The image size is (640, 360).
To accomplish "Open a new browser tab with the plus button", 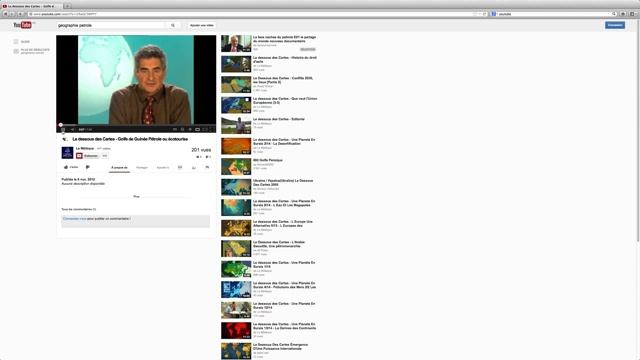I will [x=67, y=6].
